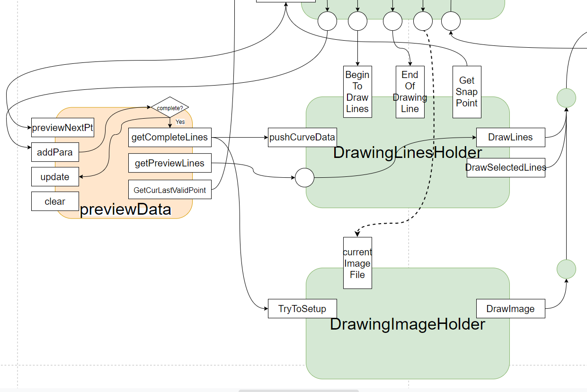The width and height of the screenshot is (587, 392).
Task: Click the white circle inside DrawingLinesHolder
Action: click(x=304, y=177)
